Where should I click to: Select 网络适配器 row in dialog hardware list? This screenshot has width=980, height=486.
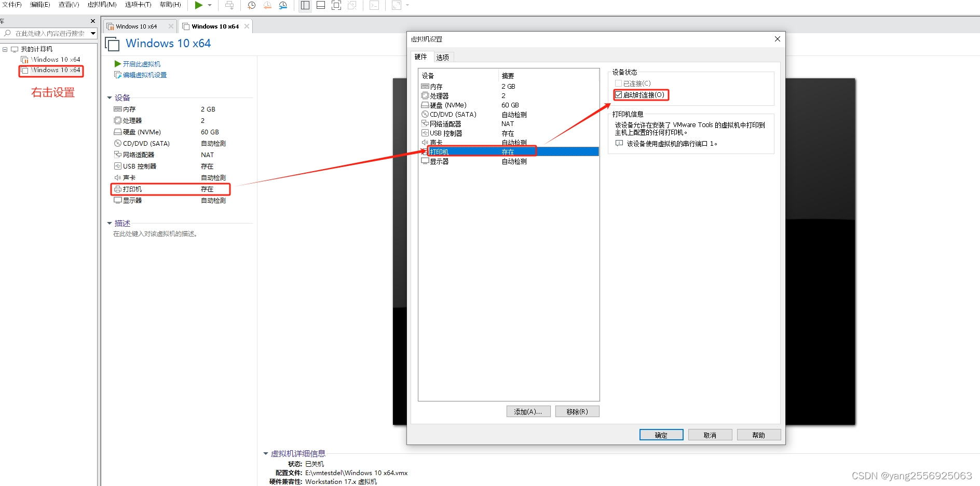pyautogui.click(x=509, y=124)
